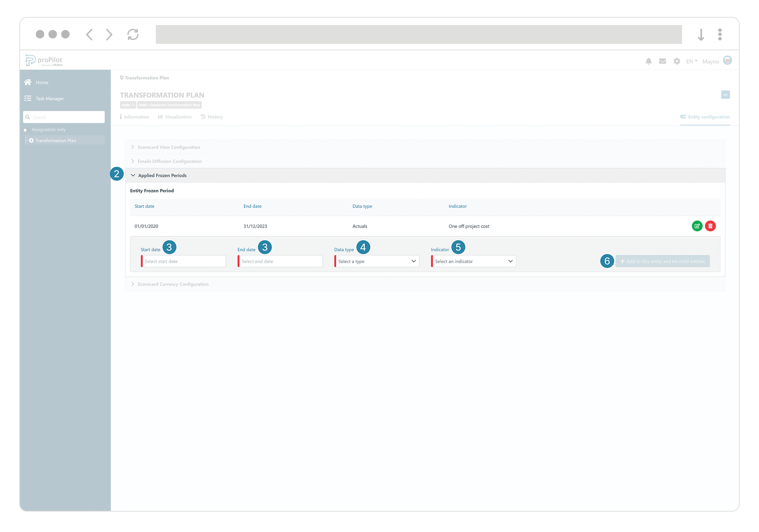Click the more options ellipsis button near the title
Screen dimensions: 759x532
(x=726, y=95)
